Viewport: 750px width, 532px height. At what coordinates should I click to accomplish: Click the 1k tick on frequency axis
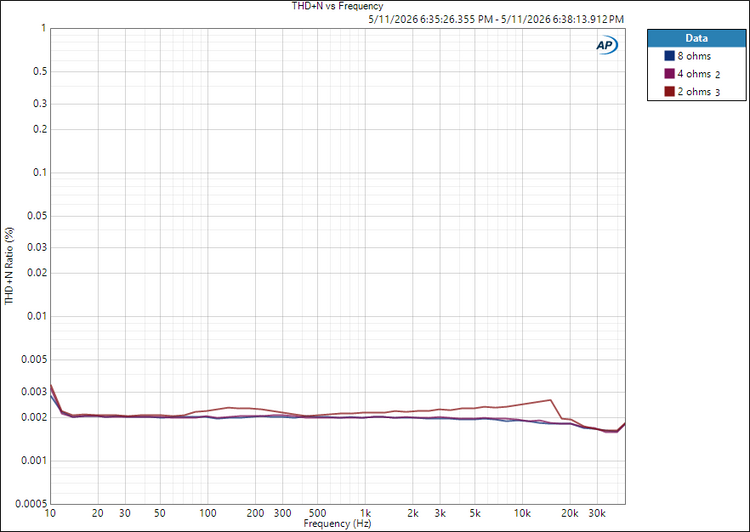(x=365, y=513)
